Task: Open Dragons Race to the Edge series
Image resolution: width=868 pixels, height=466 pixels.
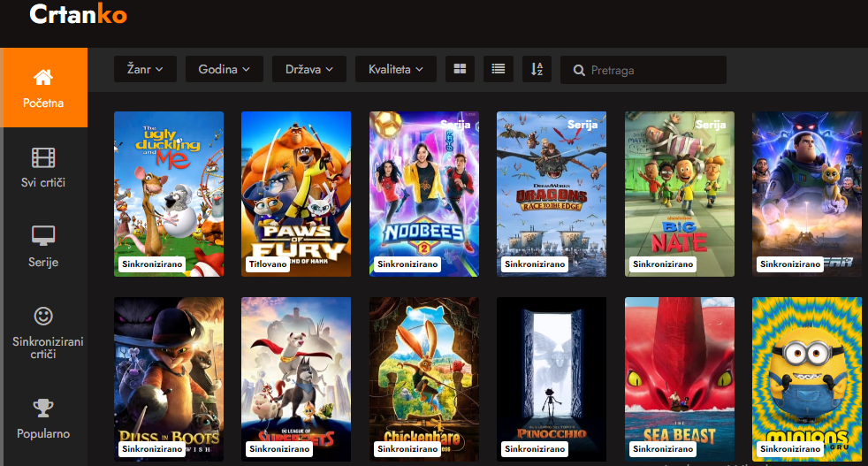Action: pyautogui.click(x=551, y=193)
